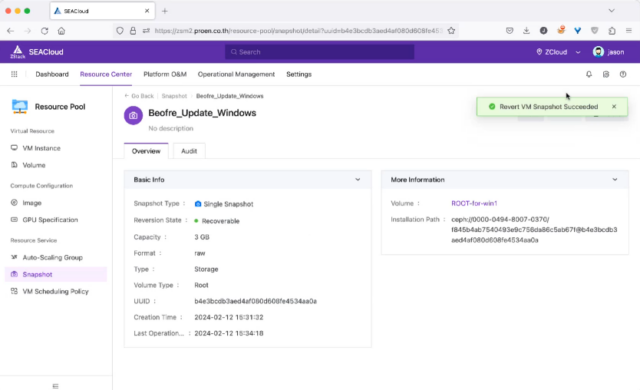Open the Auto-Scaling Group sidebar item
The image size is (640, 390).
point(56,257)
